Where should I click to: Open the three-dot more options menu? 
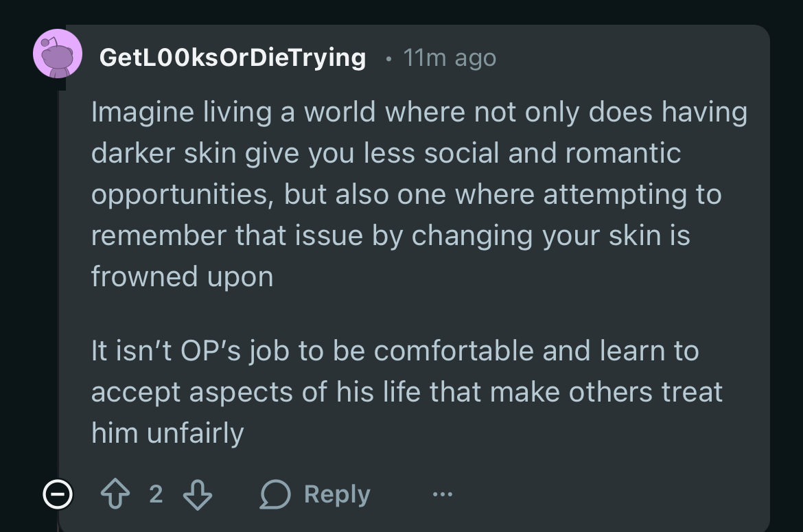(443, 494)
